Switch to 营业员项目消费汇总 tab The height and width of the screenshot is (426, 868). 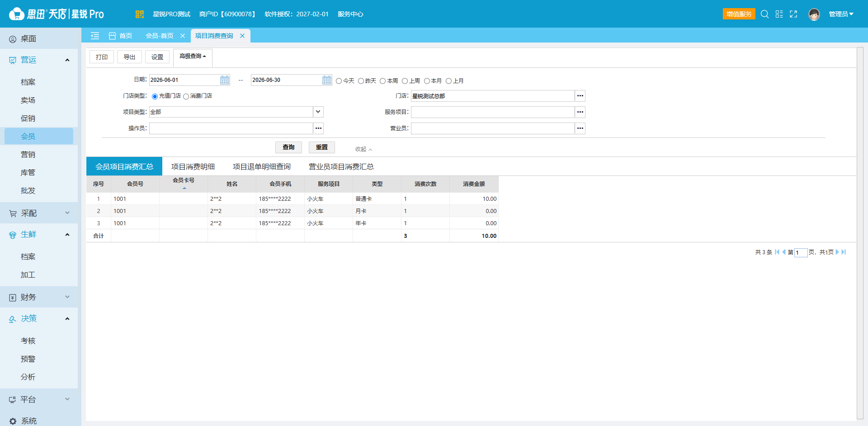click(x=341, y=167)
